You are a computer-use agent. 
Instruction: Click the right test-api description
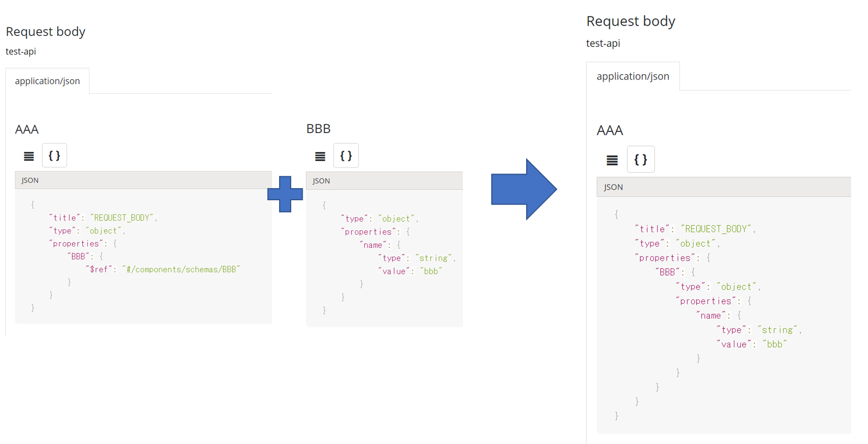click(603, 44)
